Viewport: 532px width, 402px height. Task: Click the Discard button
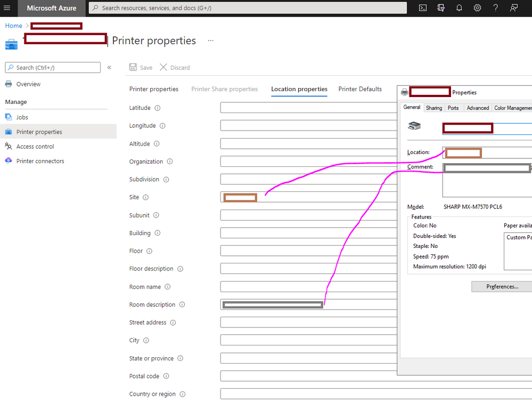pyautogui.click(x=175, y=67)
